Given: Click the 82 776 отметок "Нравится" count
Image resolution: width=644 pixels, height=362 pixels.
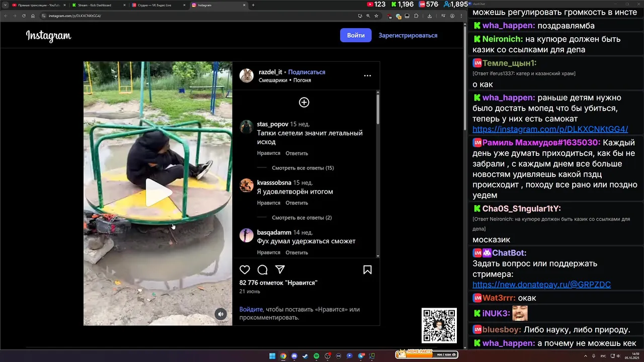Looking at the screenshot, I should point(278,283).
